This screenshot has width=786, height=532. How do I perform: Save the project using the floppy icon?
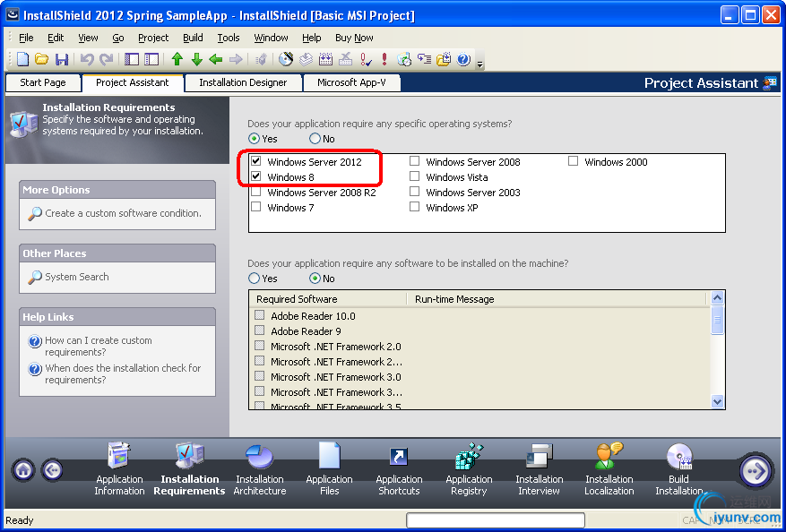(x=62, y=59)
